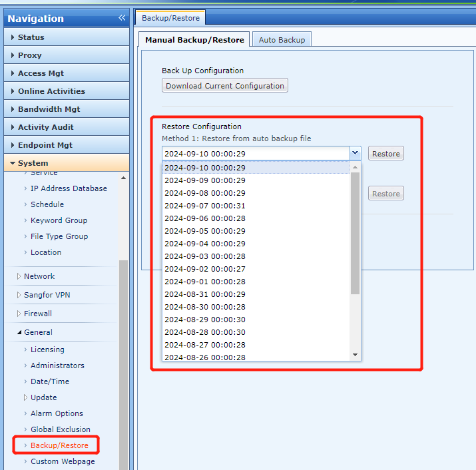
Task: Choose backup 2024-08-28 00:00:30
Action: 256,332
